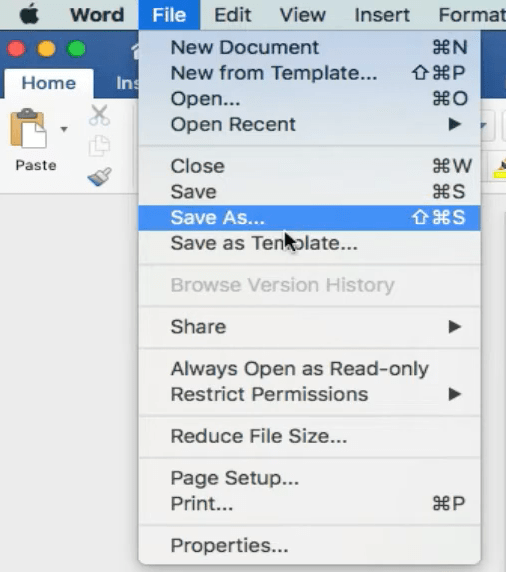Image resolution: width=506 pixels, height=572 pixels.
Task: Click the Copy icon in ribbon
Action: 99,146
